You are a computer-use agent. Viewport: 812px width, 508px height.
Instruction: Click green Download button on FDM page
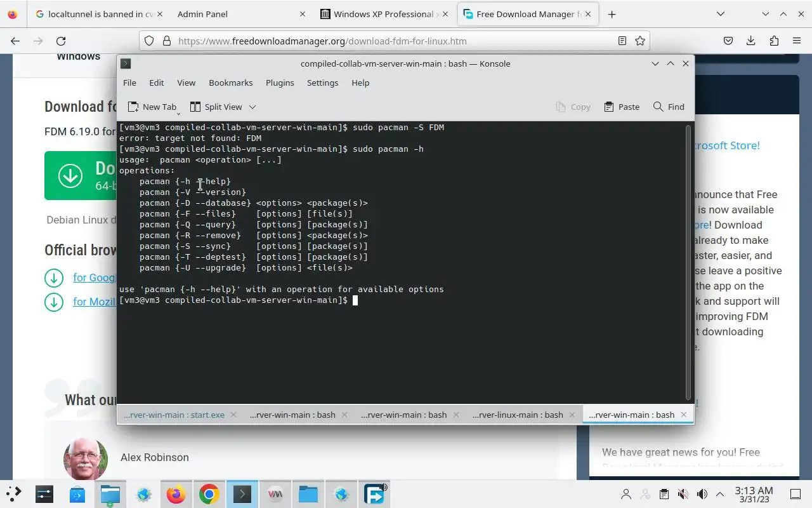(x=81, y=175)
